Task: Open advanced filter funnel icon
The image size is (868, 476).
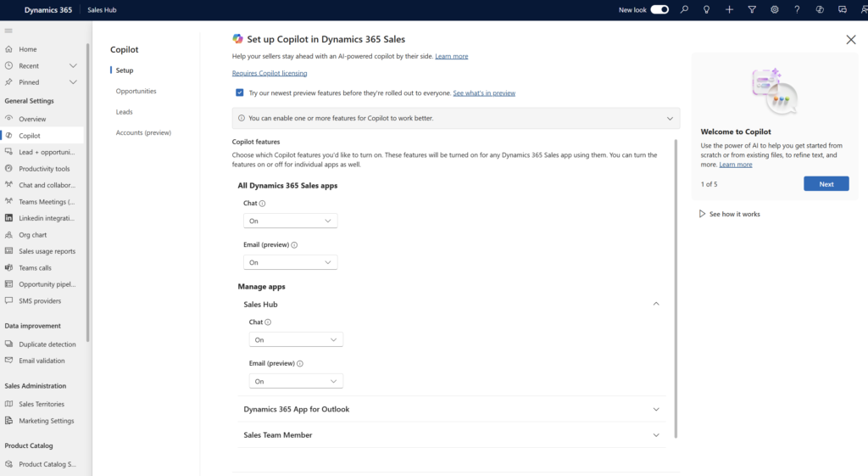Action: 752,9
